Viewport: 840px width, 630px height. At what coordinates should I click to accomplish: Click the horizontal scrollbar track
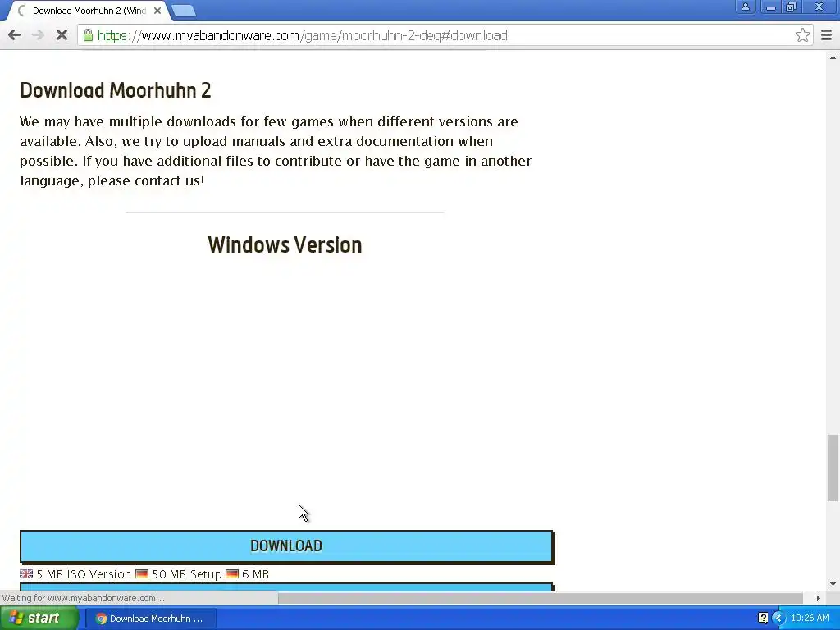(x=540, y=598)
